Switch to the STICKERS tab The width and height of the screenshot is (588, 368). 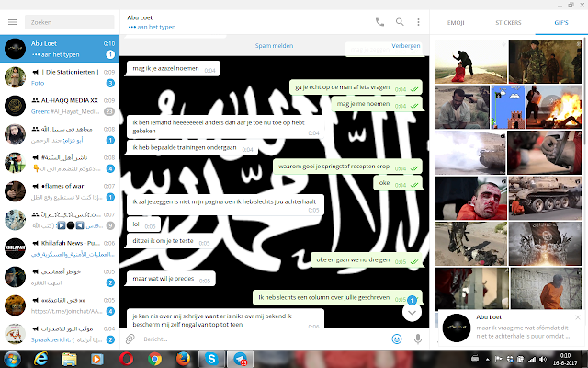(508, 22)
